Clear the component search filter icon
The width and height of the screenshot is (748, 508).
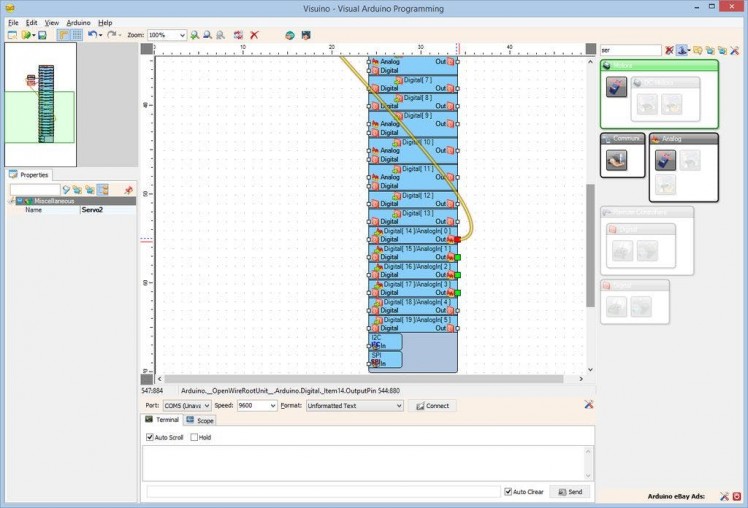coord(669,50)
